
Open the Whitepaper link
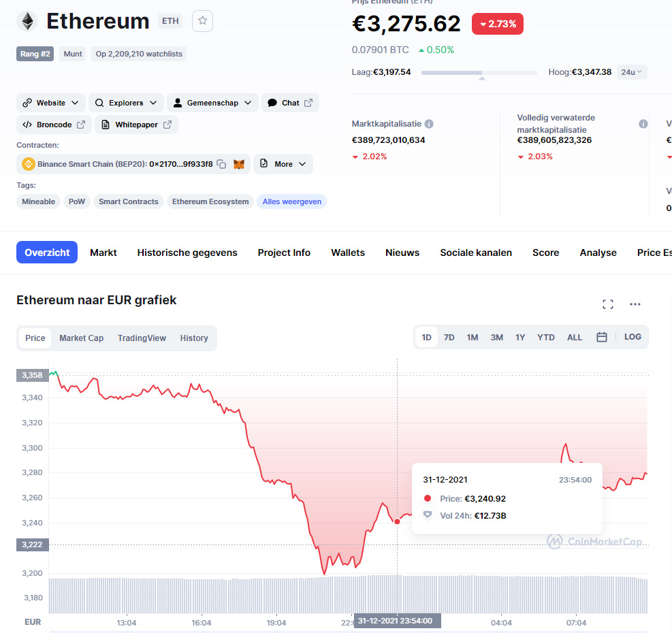click(136, 125)
